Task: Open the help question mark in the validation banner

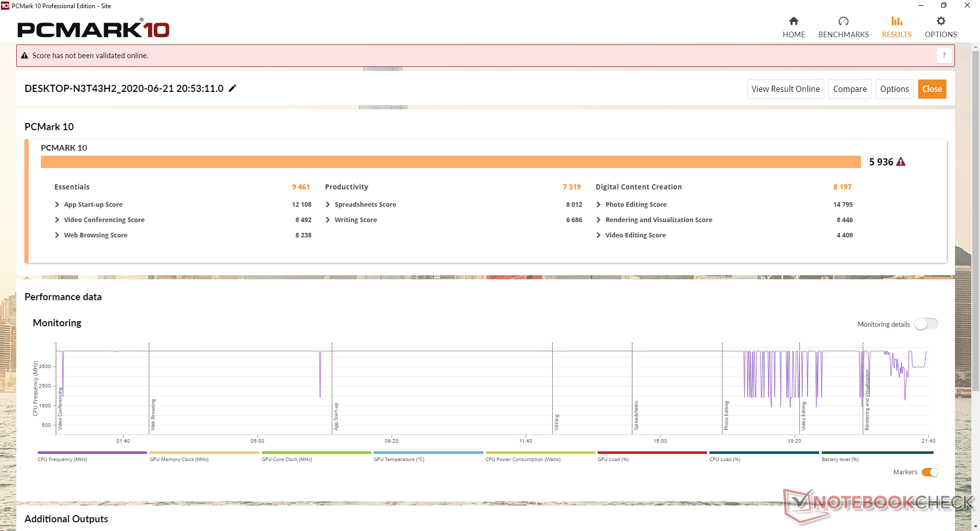Action: (944, 55)
